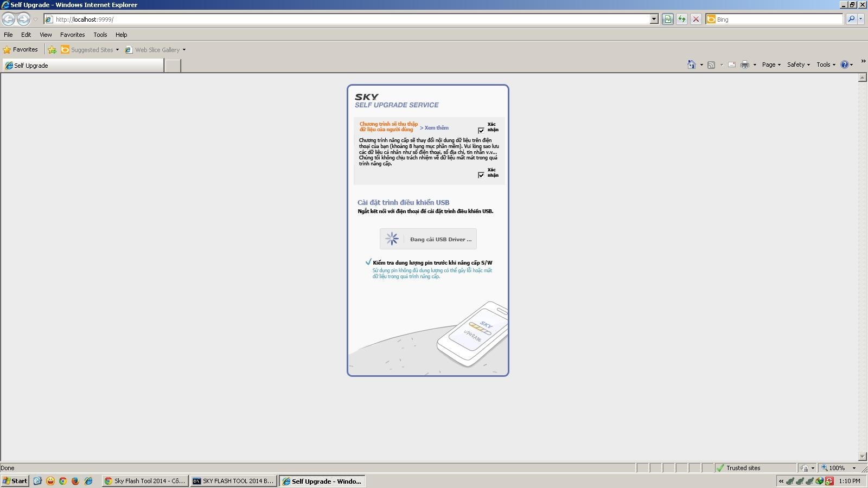Click the spinning loader icon
Screen dimensions: 868x488
[x=392, y=239]
